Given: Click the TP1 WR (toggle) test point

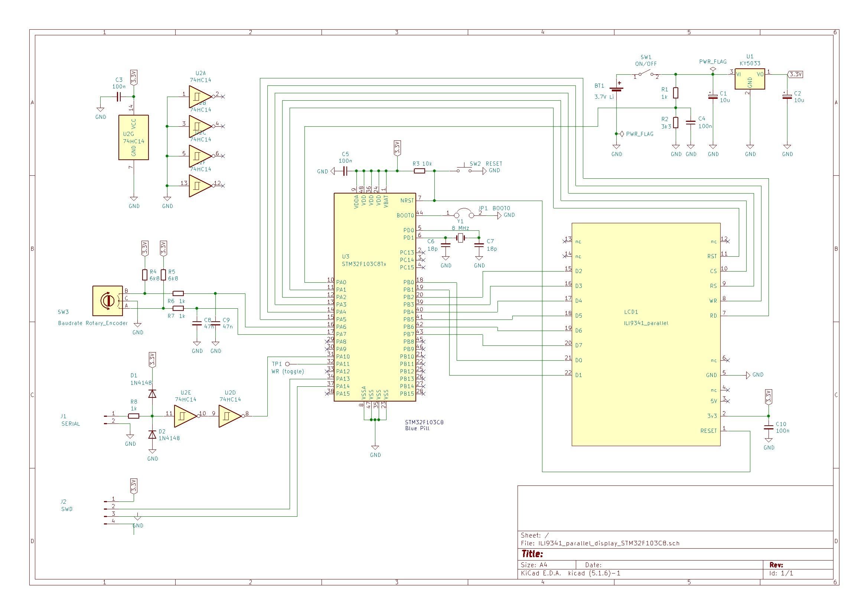Looking at the screenshot, I should [287, 364].
